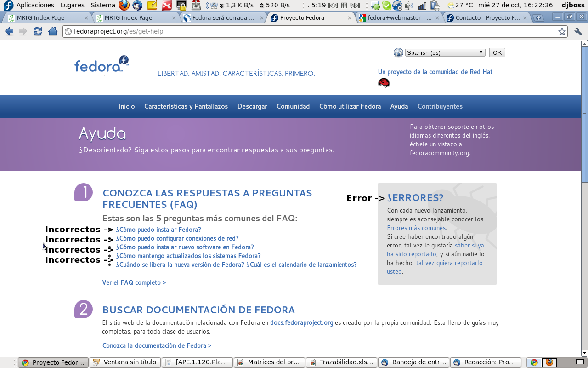Screen dimensions: 588x368
Task: Open 'Ventana sin título' taskbar window
Action: tap(125, 362)
